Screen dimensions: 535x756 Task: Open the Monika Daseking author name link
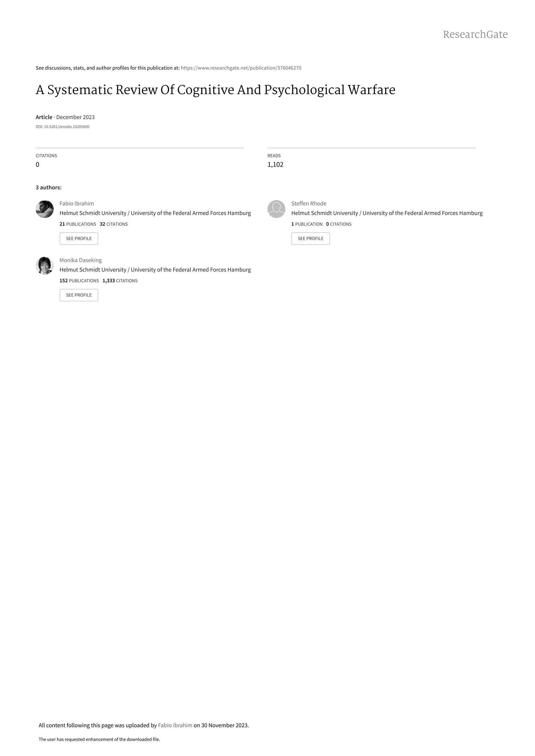point(81,260)
